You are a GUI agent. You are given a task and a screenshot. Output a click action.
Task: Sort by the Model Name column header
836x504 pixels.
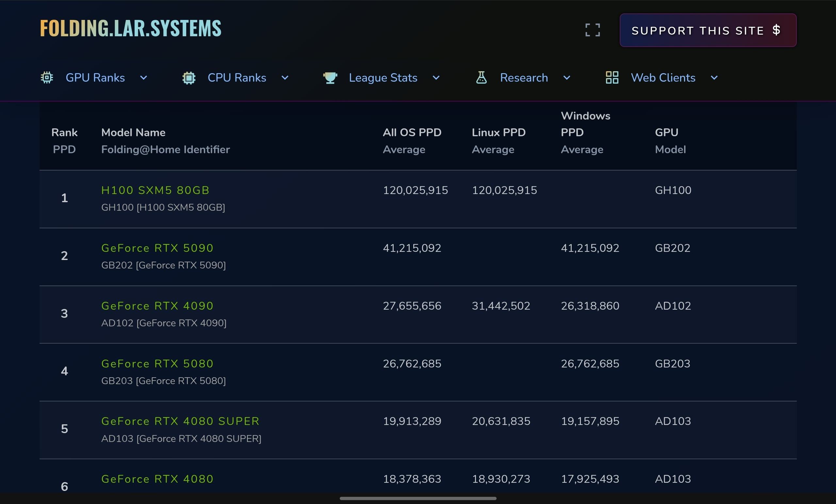[166, 141]
